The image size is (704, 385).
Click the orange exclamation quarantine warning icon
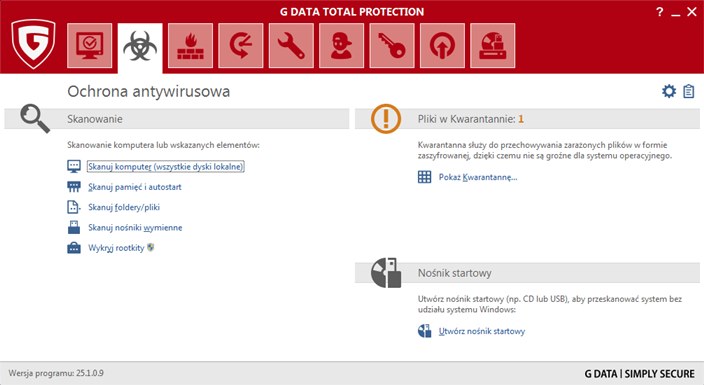(386, 119)
